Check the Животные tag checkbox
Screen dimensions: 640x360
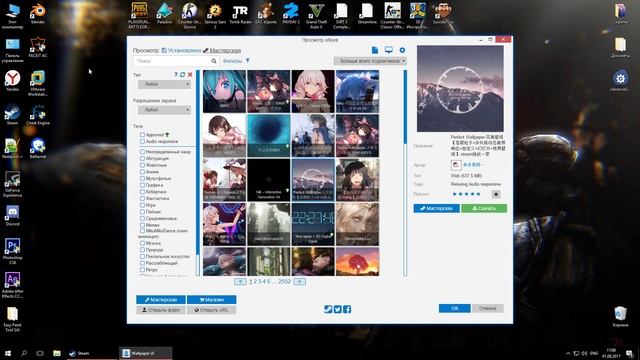[142, 165]
